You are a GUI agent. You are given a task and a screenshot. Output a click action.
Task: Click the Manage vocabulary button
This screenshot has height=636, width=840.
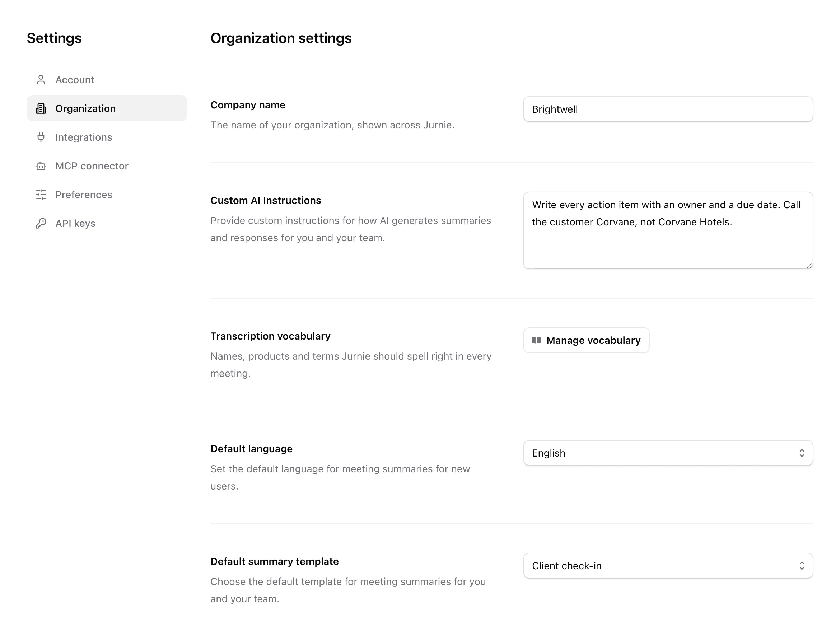click(586, 340)
